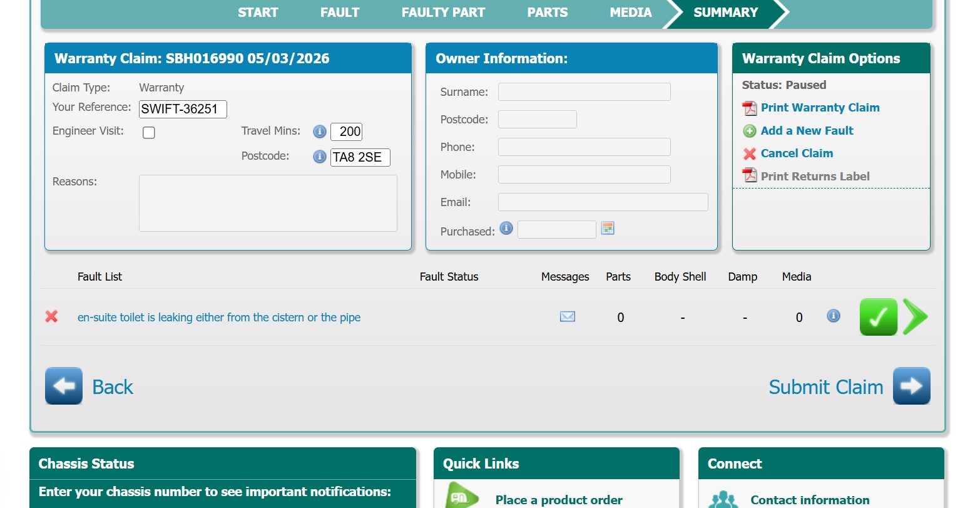Go to the FAULT step
The image size is (980, 508).
click(x=340, y=13)
